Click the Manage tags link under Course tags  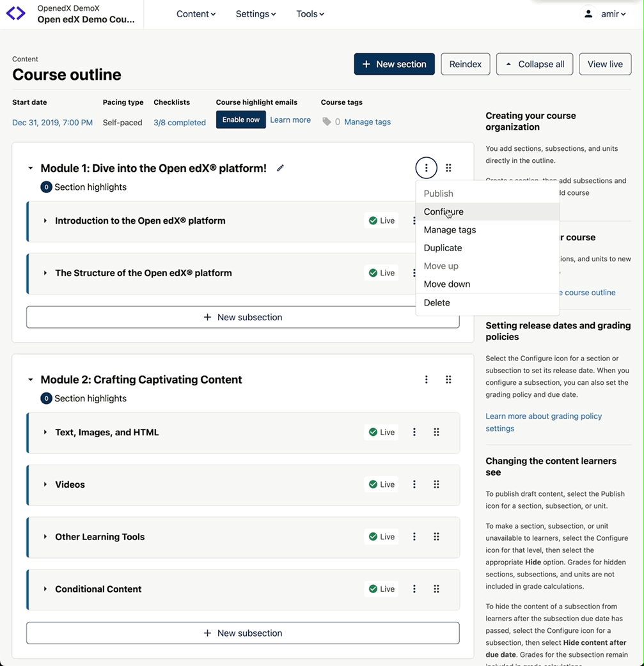[x=367, y=122]
